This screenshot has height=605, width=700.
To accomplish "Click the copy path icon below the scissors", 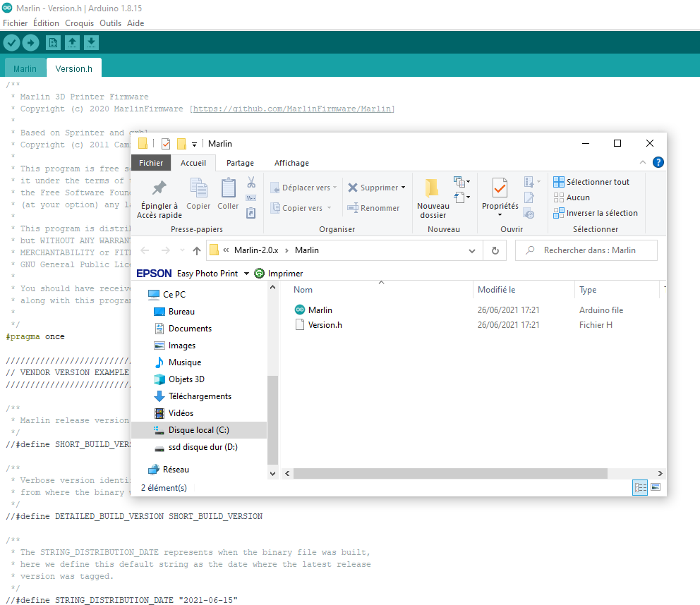I will click(251, 197).
